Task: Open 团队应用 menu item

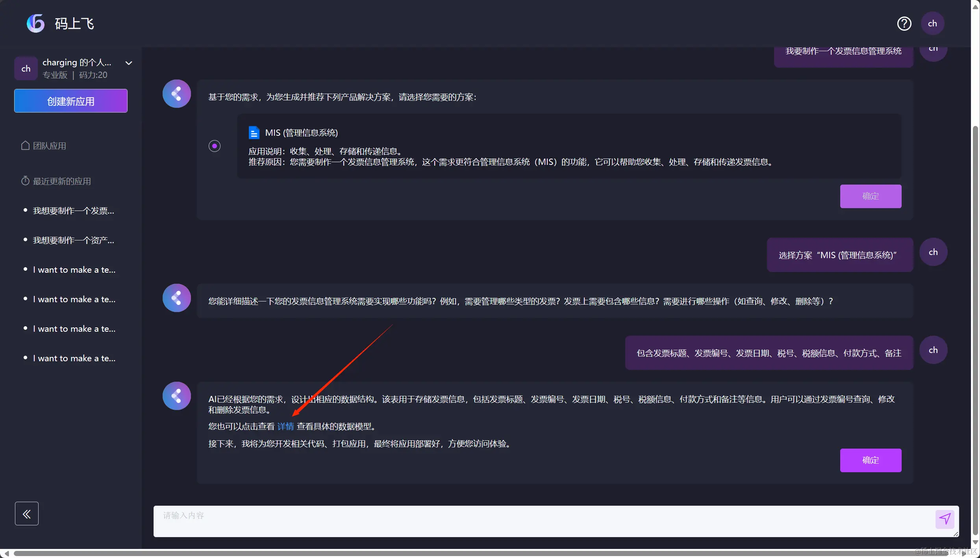Action: [x=50, y=146]
